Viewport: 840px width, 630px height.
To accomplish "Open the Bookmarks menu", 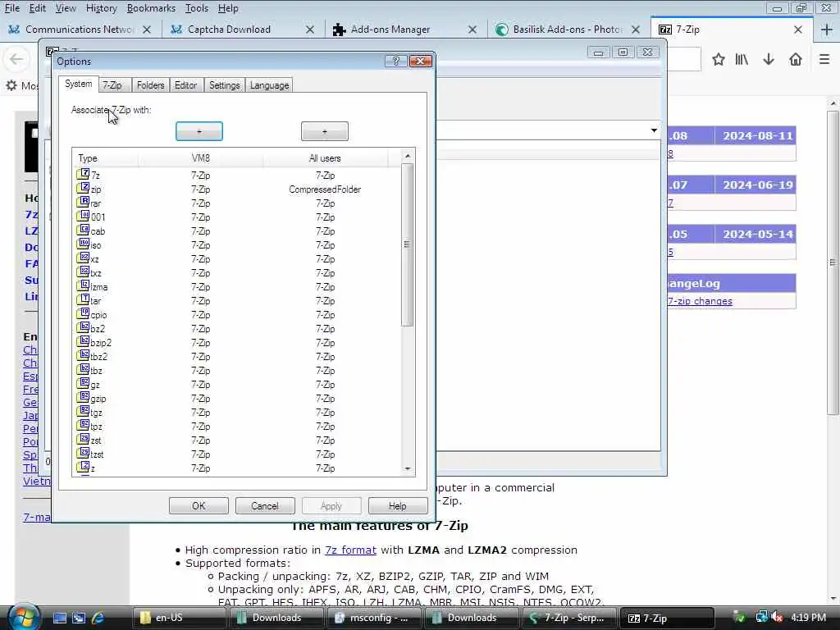I will pos(151,8).
